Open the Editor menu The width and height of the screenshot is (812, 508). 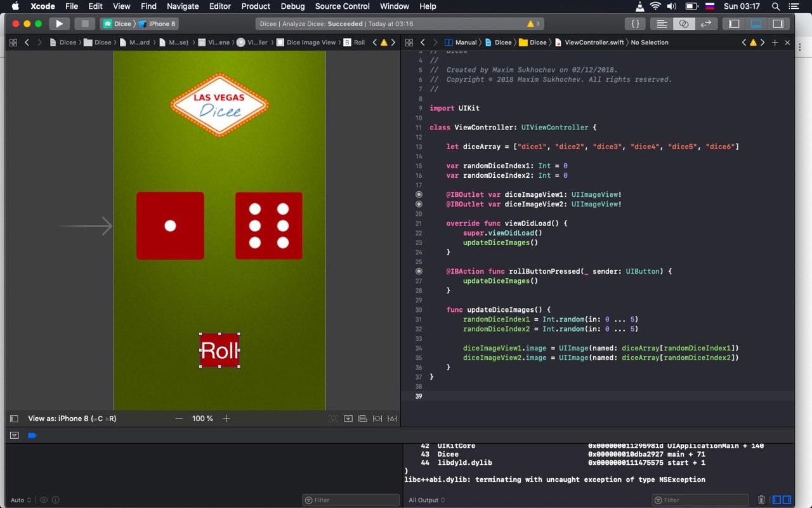tap(220, 6)
